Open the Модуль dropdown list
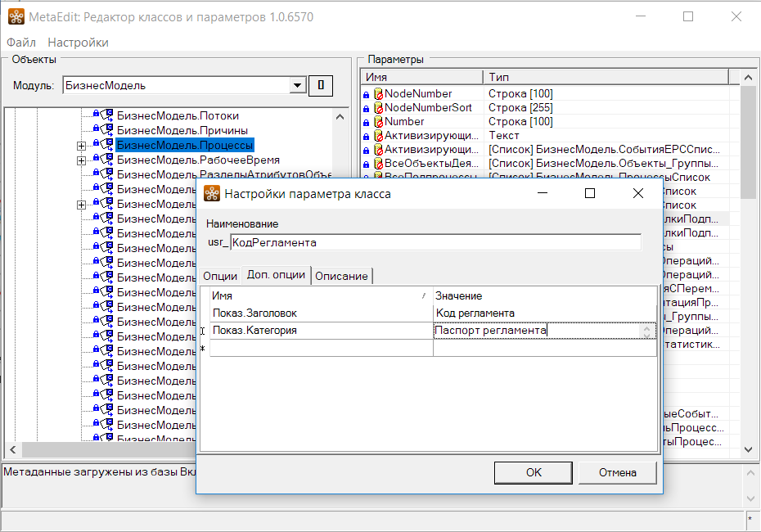The image size is (761, 532). point(297,85)
